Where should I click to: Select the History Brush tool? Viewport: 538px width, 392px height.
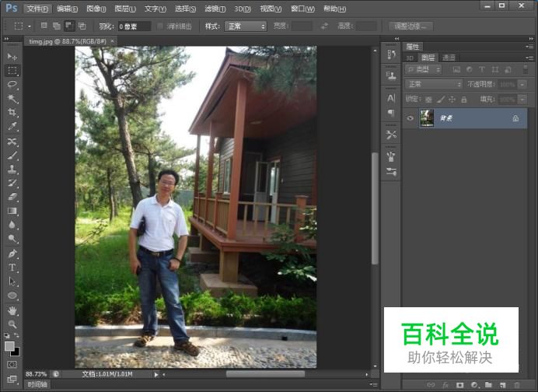pyautogui.click(x=12, y=183)
